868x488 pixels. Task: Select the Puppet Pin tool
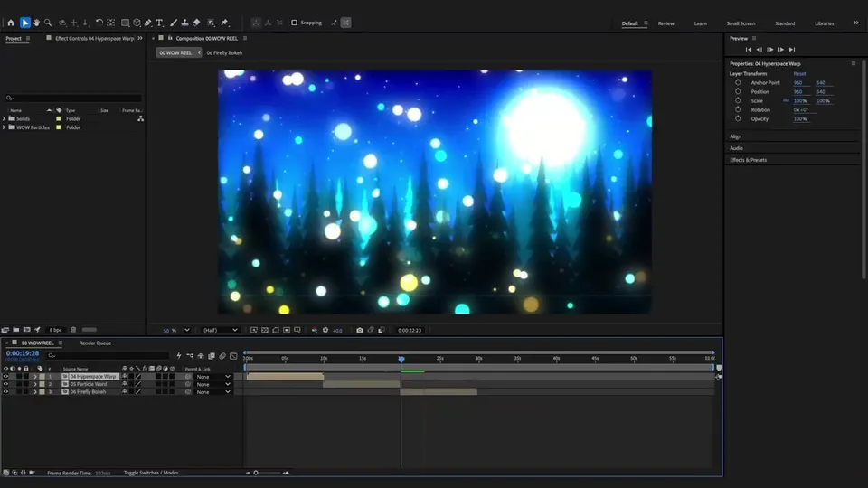tap(225, 23)
